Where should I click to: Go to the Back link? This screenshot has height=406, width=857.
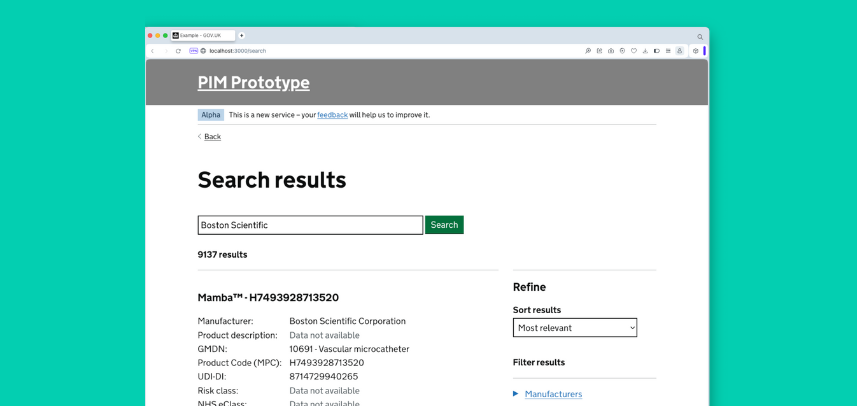pyautogui.click(x=212, y=137)
